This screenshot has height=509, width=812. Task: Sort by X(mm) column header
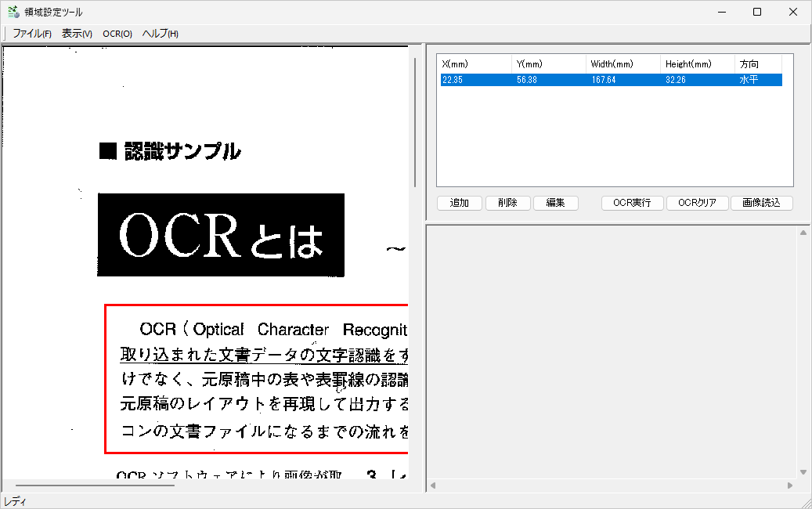coord(474,64)
